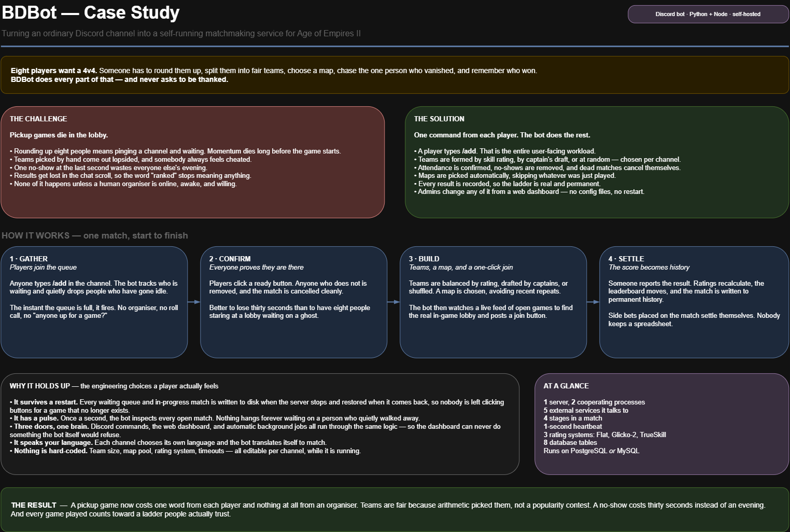Click the bullet 'Teams are formed by skill rating'
Image resolution: width=790 pixels, height=532 pixels.
pyautogui.click(x=547, y=160)
